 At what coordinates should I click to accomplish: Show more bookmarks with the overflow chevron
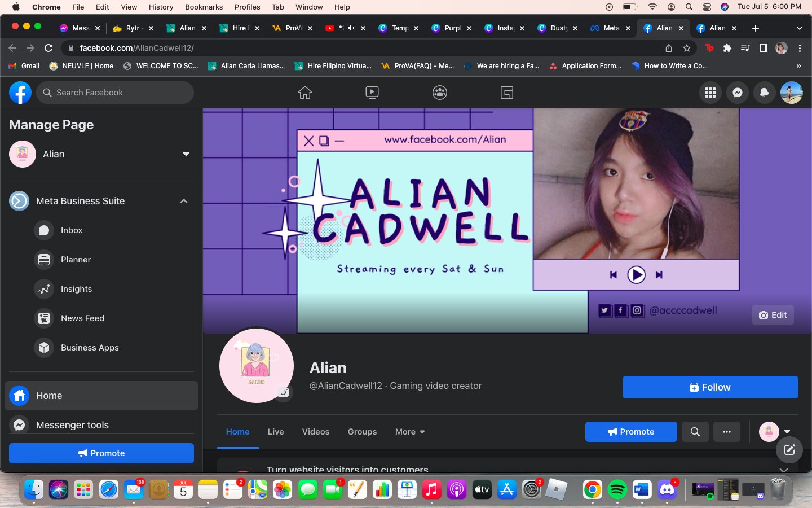point(799,66)
